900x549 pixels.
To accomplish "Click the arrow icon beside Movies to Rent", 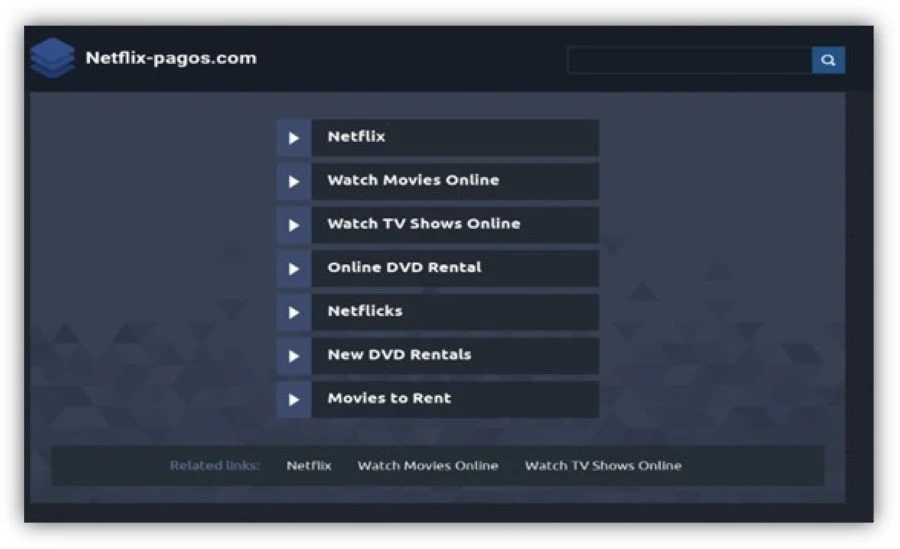I will tap(293, 399).
